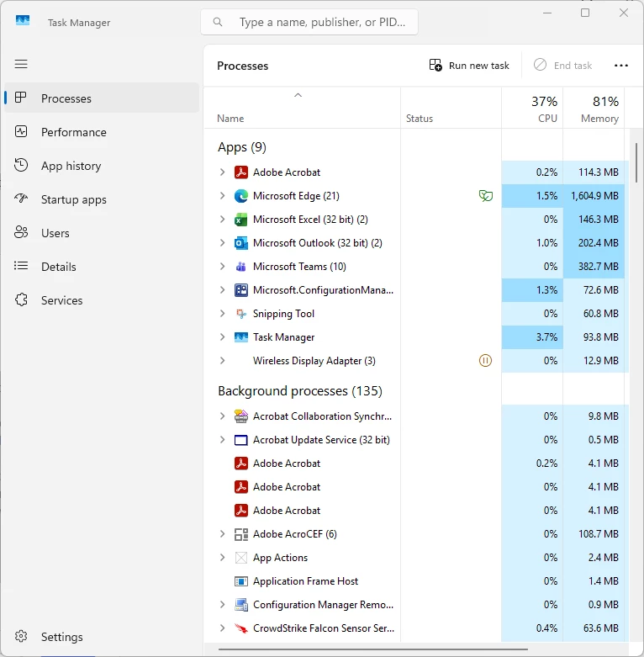Switch to the Performance page

pyautogui.click(x=102, y=132)
